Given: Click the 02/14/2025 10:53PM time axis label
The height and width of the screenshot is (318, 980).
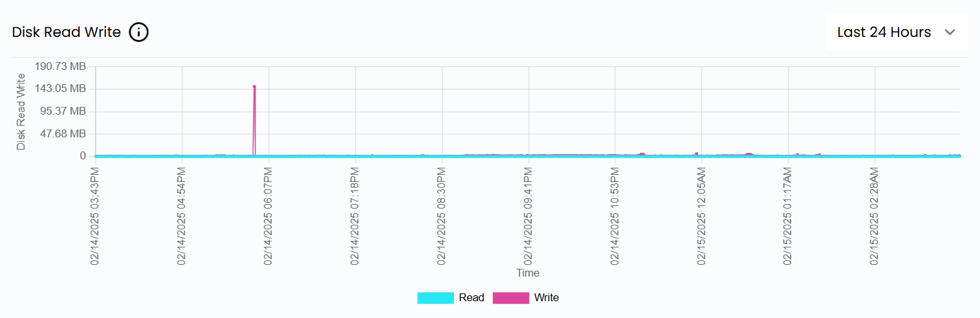Looking at the screenshot, I should [x=615, y=216].
